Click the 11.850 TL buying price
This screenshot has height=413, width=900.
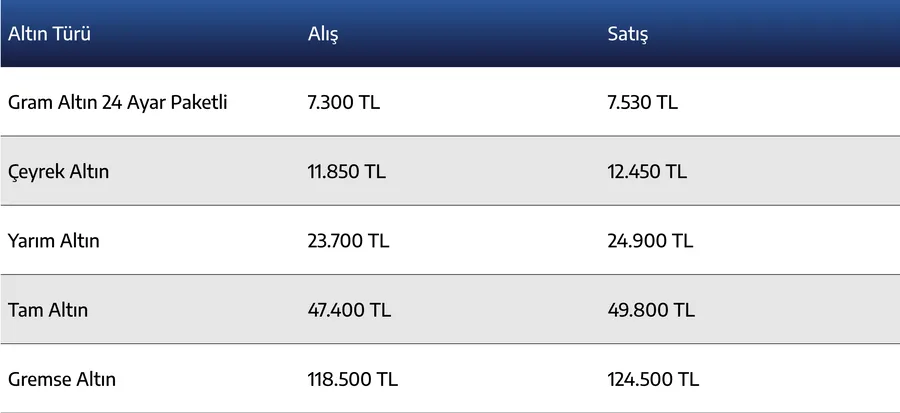click(347, 171)
